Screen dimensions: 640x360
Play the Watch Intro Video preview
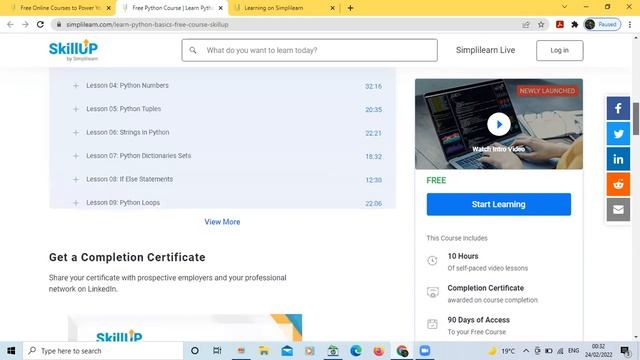click(499, 124)
